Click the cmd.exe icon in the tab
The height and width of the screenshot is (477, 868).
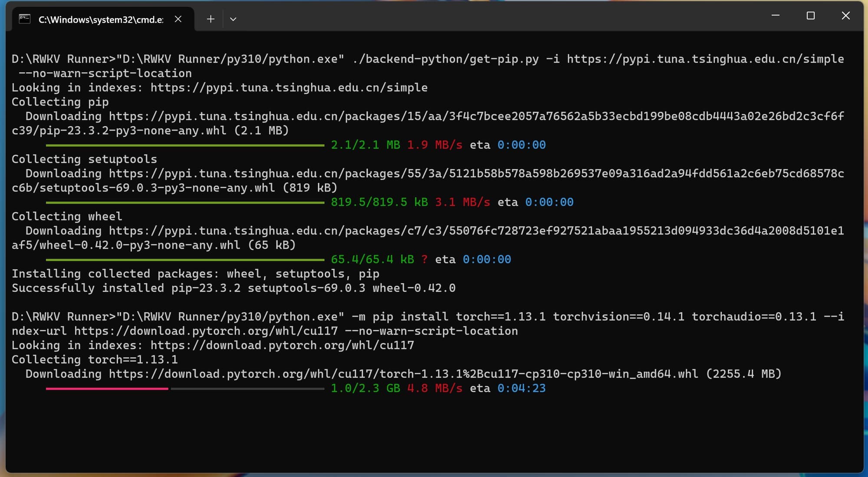(25, 19)
